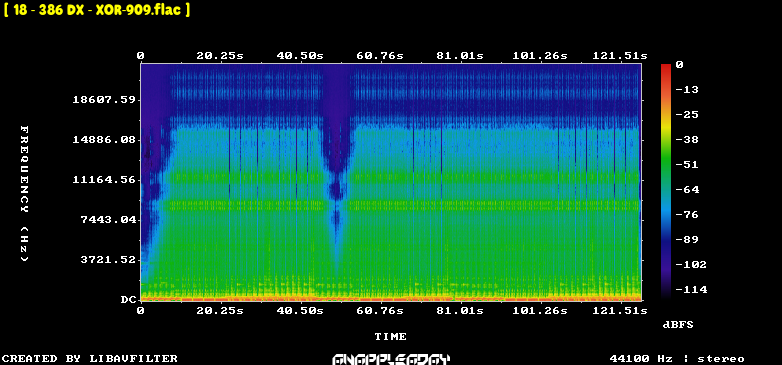
Task: Click the 'CREATED BY LIBAVFILTER' text
Action: click(90, 359)
